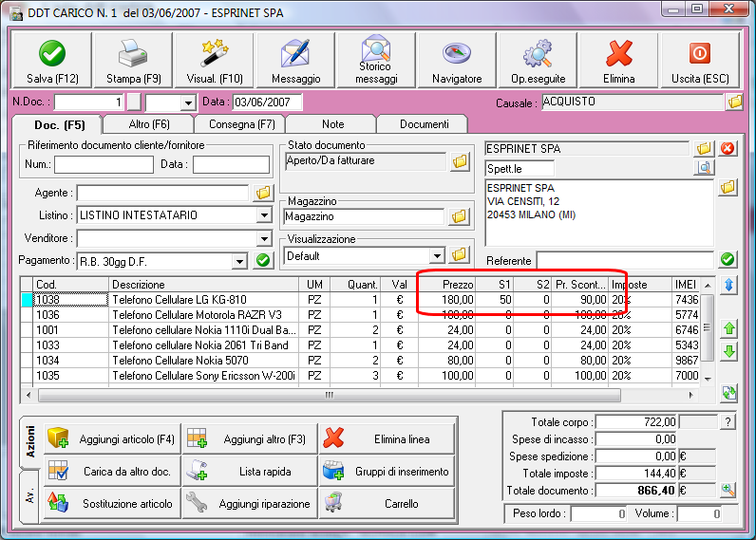Click Aggiungi altro (F3)
756x540 pixels.
(x=250, y=438)
